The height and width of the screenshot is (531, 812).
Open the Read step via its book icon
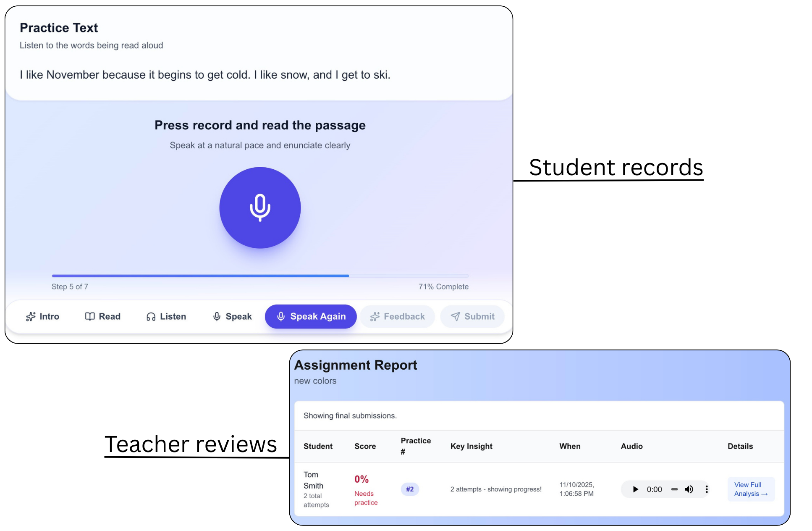coord(90,316)
